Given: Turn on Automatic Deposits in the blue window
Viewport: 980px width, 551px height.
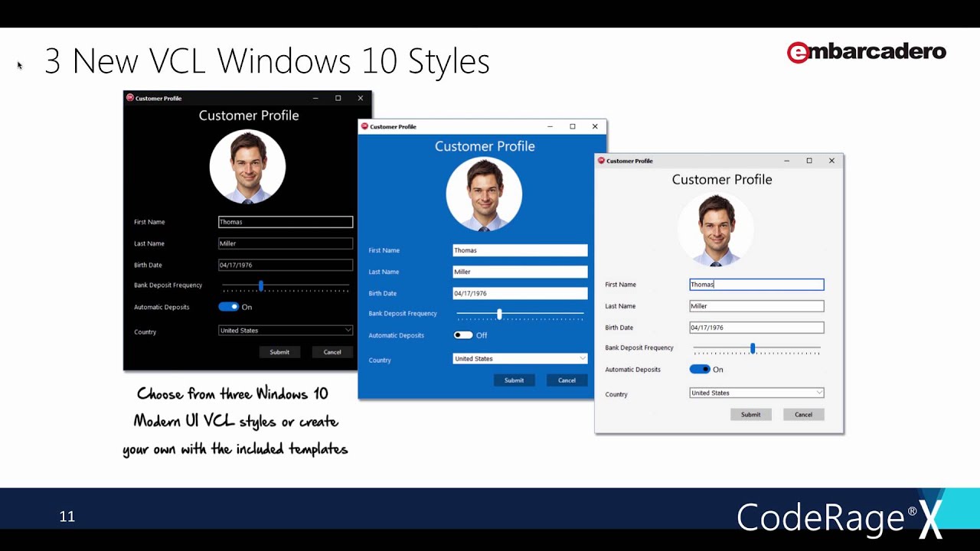Looking at the screenshot, I should pos(463,335).
